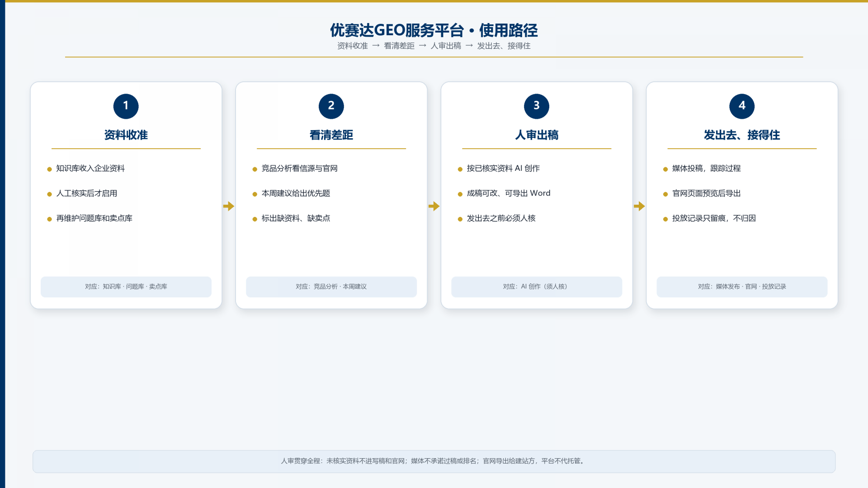The height and width of the screenshot is (488, 868).
Task: Click bullet 再维护问题库和卖点库
Action: 94,218
